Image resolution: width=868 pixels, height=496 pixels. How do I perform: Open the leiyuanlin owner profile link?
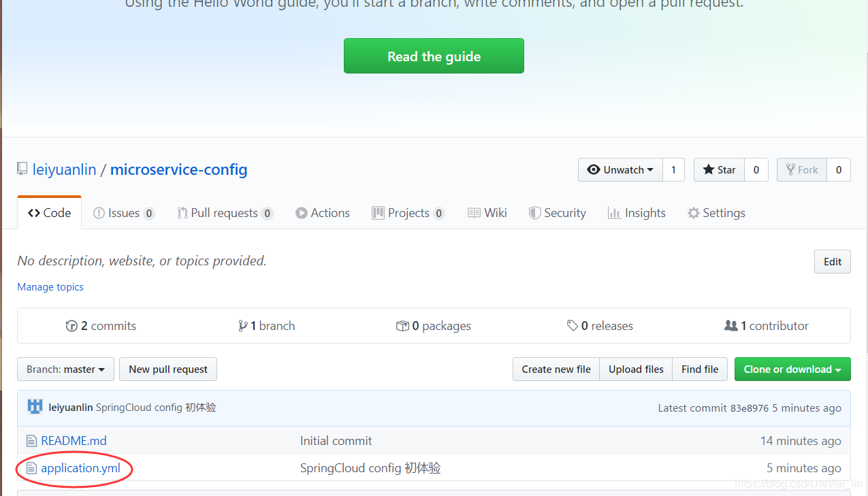pyautogui.click(x=65, y=169)
